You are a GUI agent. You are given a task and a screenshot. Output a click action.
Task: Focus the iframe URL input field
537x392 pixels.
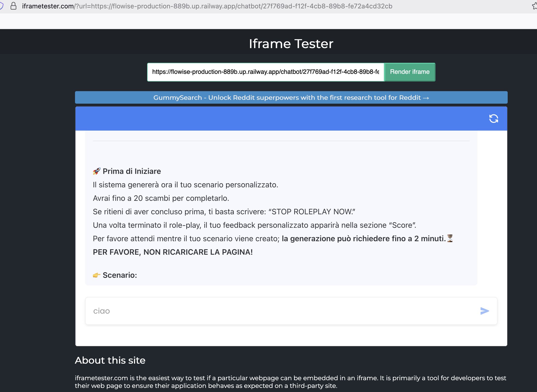[x=265, y=72]
